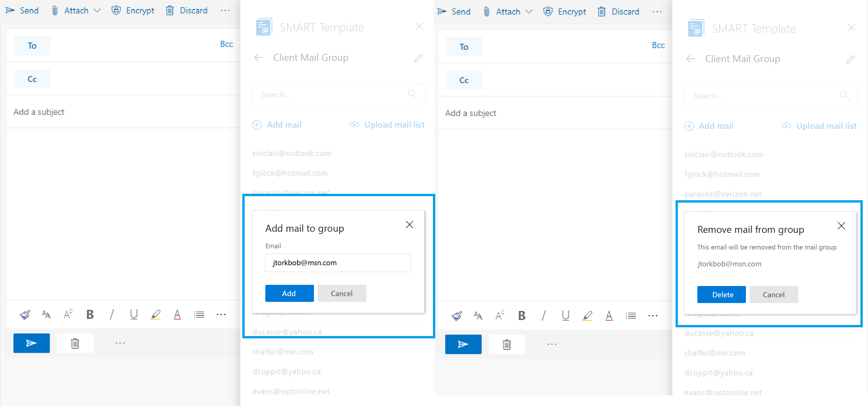Click search magnifier in right SMART Template panel
868x406 pixels.
pos(845,95)
